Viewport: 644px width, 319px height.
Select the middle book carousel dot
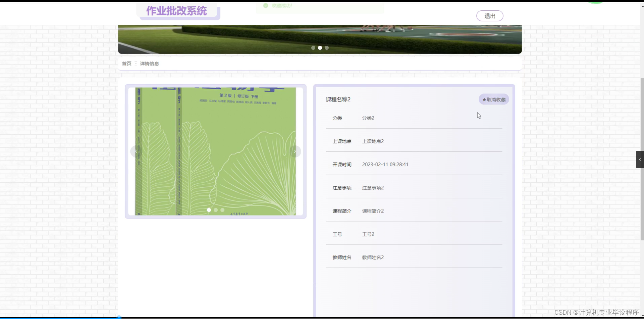(215, 210)
